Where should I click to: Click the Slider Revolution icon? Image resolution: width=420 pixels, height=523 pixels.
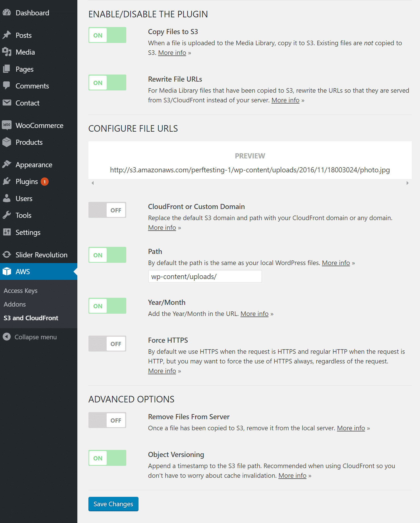[x=7, y=255]
